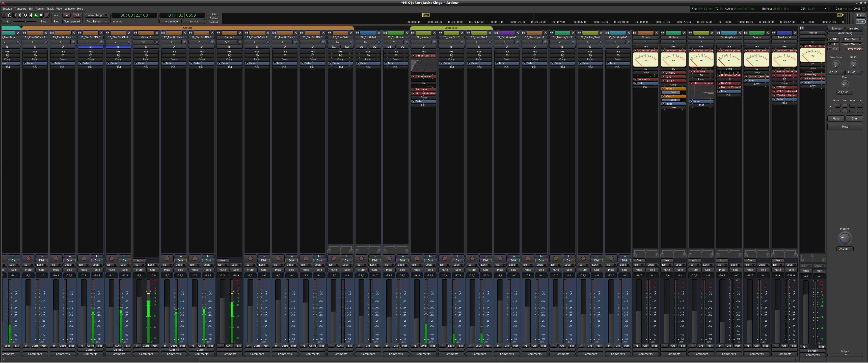Click the Mixer window button
Image resolution: width=868 pixels, height=363 pixels.
tap(861, 21)
